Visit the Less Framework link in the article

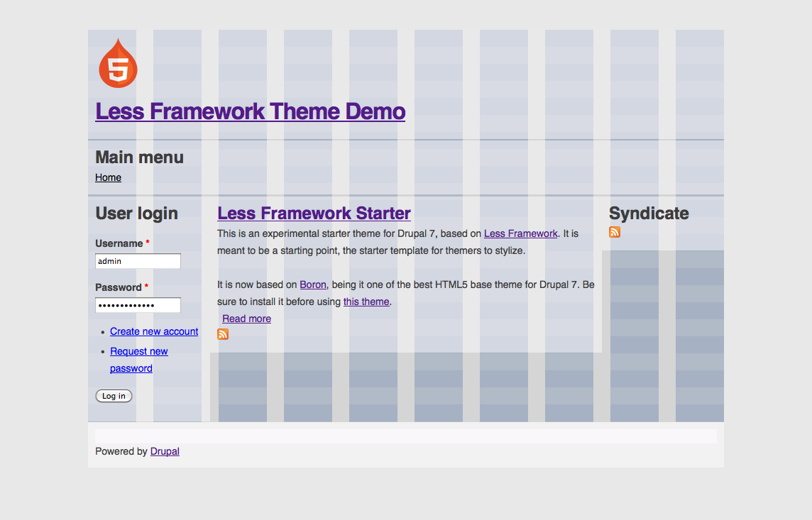(x=520, y=233)
